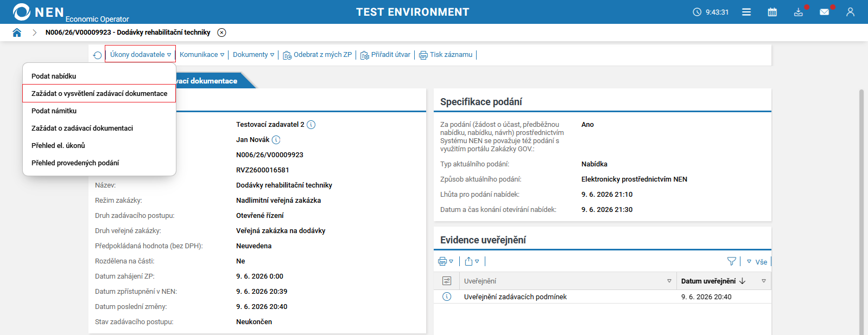Click value Otevřené řízení
The height and width of the screenshot is (335, 868).
pos(260,216)
